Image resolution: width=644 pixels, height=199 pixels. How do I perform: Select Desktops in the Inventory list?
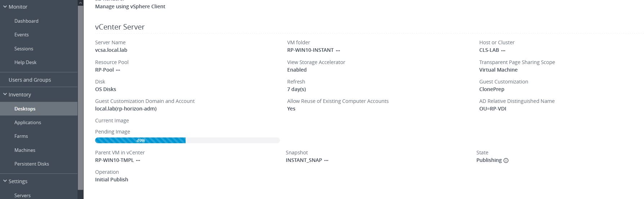pos(25,109)
